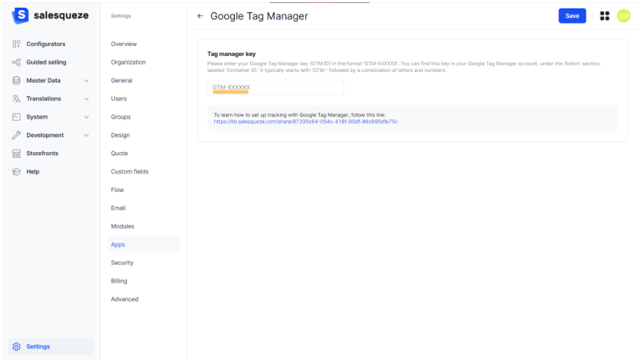The height and width of the screenshot is (361, 644).
Task: Expand the Development chevron
Action: 86,135
